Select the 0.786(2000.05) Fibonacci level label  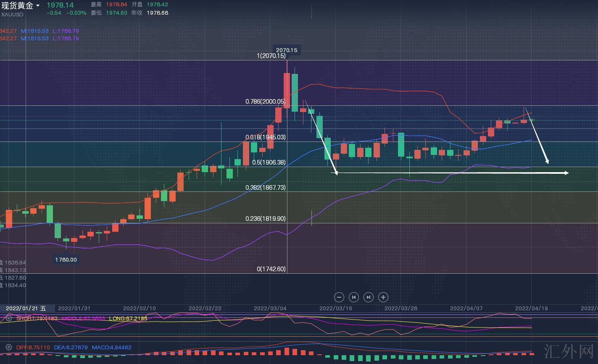265,102
